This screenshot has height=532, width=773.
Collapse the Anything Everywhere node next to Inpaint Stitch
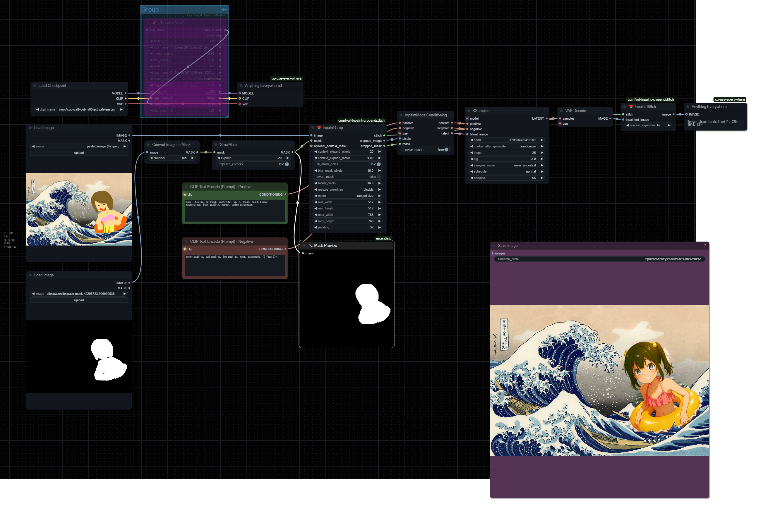coord(688,107)
